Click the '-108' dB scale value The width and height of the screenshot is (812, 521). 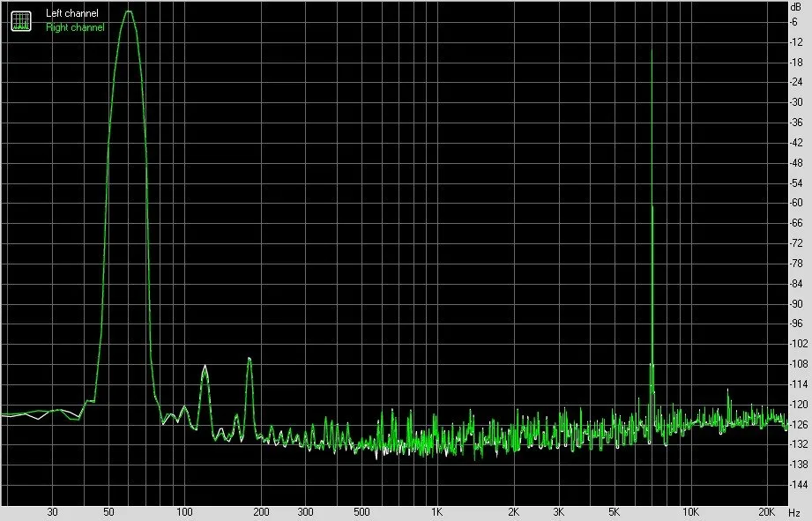click(x=798, y=363)
